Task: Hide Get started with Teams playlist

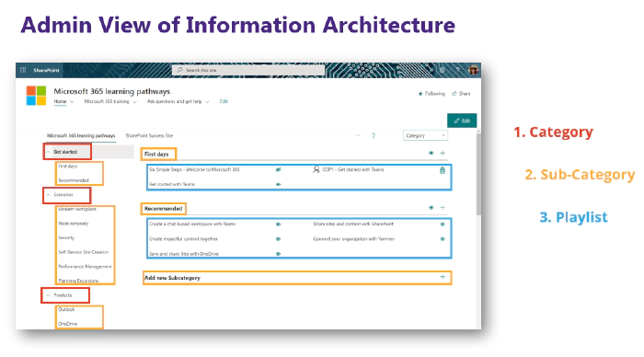Action: [x=278, y=184]
